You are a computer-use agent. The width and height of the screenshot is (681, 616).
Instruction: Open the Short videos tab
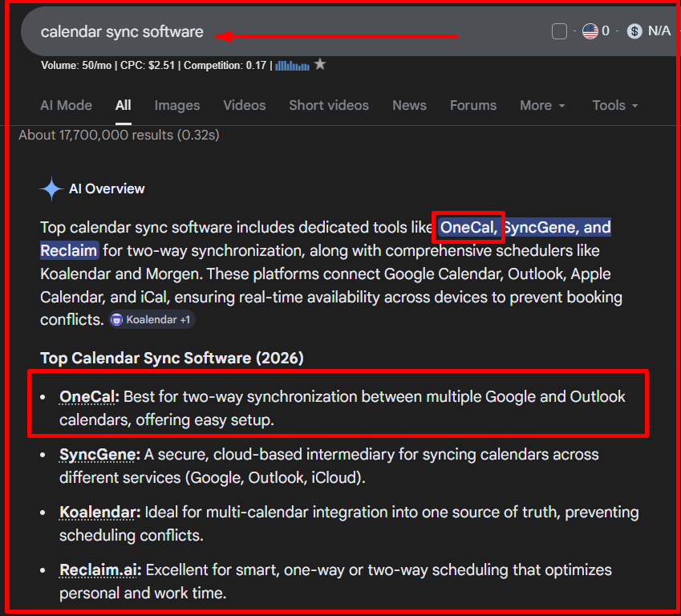click(x=328, y=105)
